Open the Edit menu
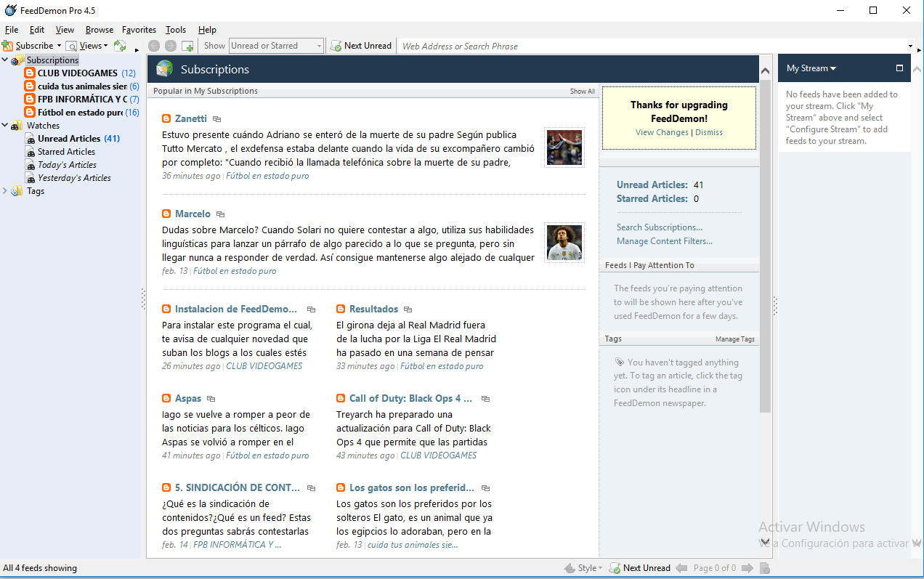 (x=37, y=30)
